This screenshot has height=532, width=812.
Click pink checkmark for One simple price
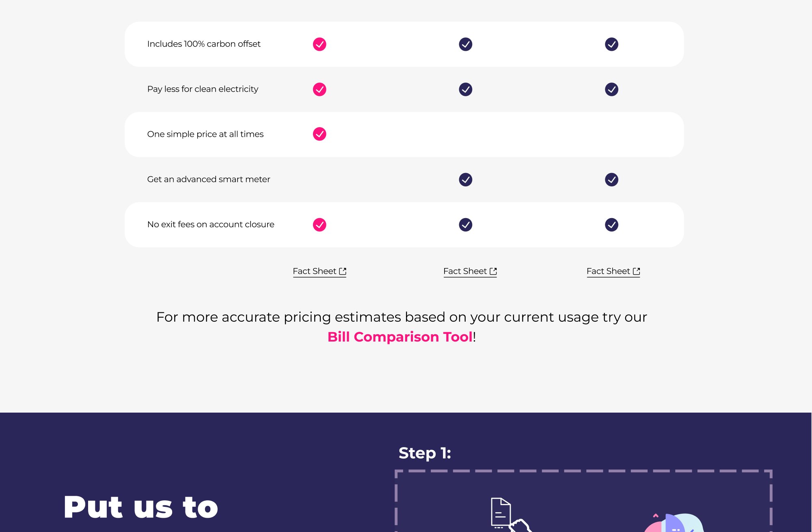point(320,134)
